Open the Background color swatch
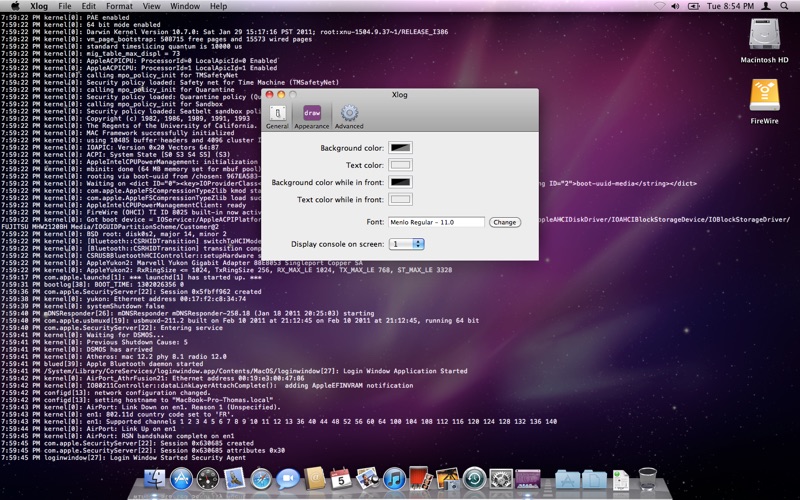Image resolution: width=800 pixels, height=500 pixels. (x=401, y=148)
